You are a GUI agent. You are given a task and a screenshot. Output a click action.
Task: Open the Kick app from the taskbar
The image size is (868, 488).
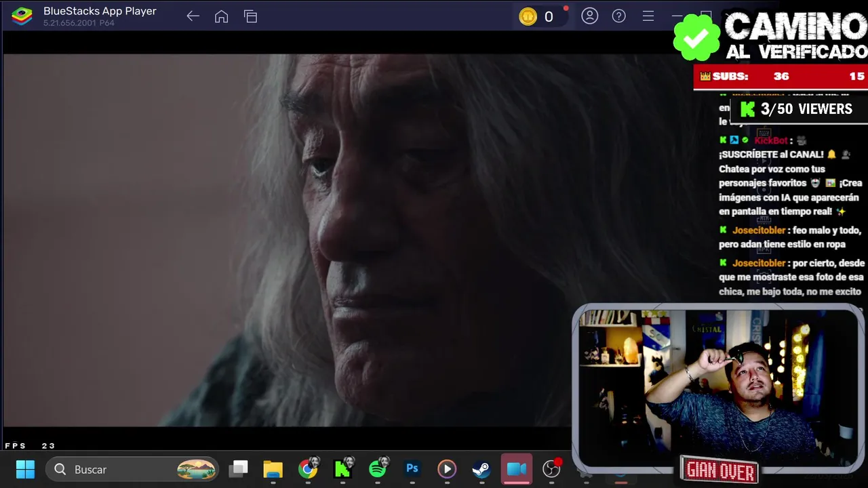pos(342,469)
